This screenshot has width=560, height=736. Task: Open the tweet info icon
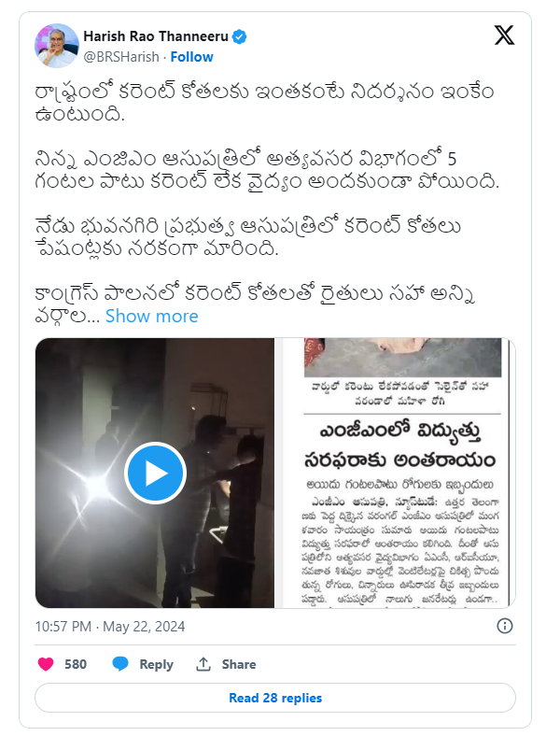505,626
